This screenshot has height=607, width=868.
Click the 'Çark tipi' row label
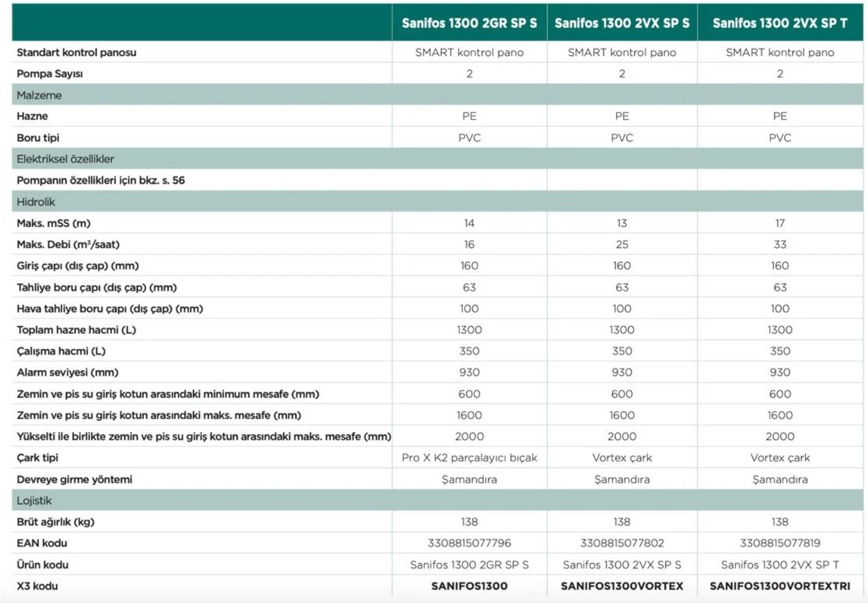pos(37,458)
